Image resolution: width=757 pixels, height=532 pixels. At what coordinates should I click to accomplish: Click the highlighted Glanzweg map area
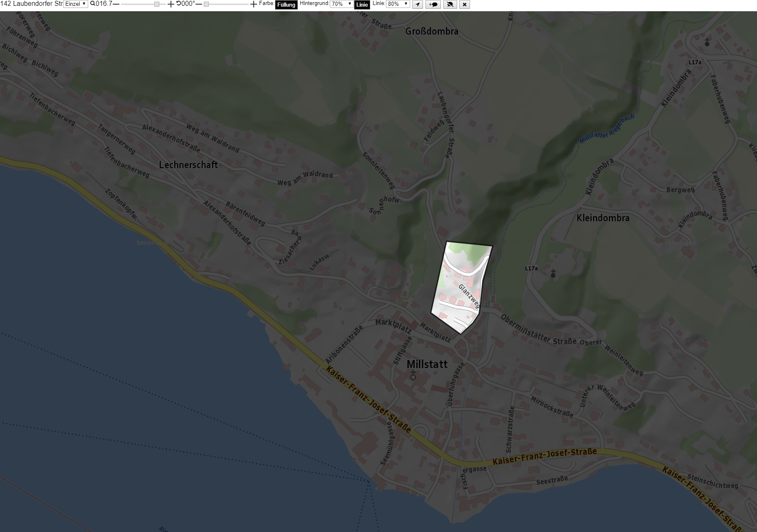point(462,287)
